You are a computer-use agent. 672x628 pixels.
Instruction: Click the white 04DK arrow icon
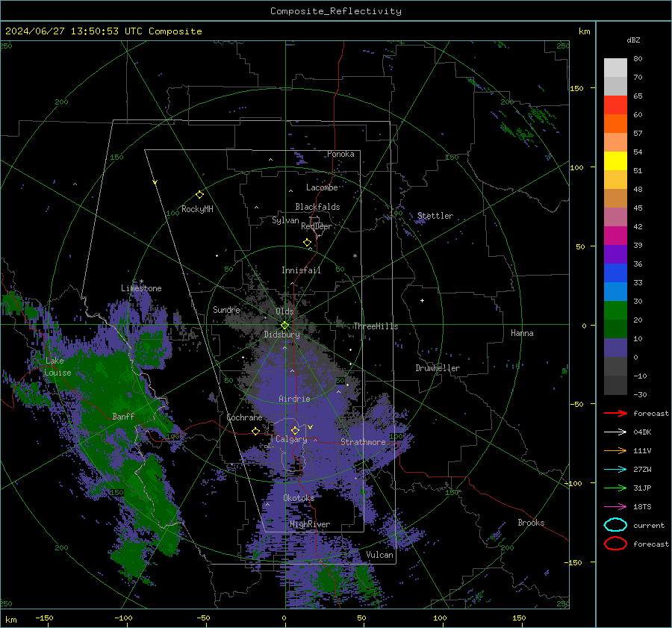pyautogui.click(x=615, y=432)
